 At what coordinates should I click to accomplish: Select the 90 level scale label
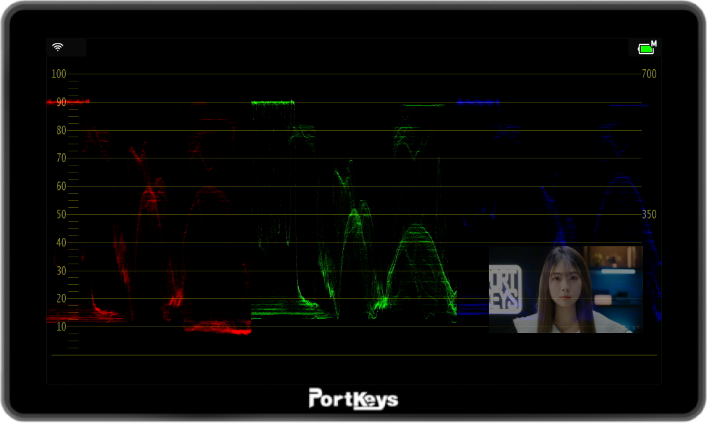[x=60, y=102]
